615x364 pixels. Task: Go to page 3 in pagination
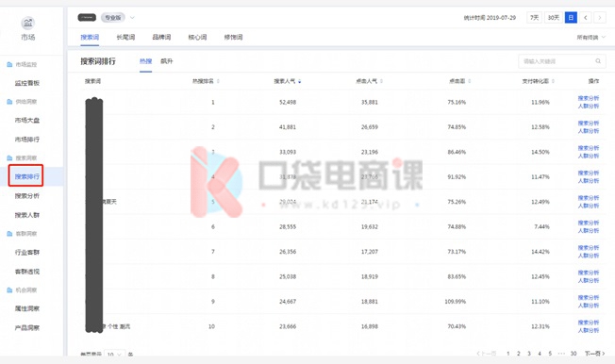[x=529, y=354]
